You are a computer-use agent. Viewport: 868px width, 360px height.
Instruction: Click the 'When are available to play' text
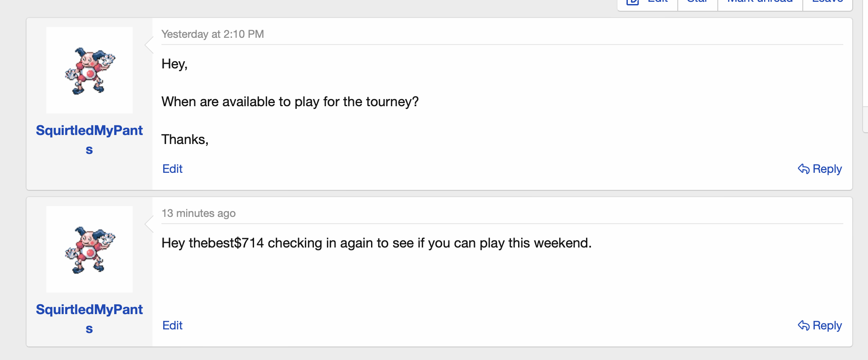290,102
